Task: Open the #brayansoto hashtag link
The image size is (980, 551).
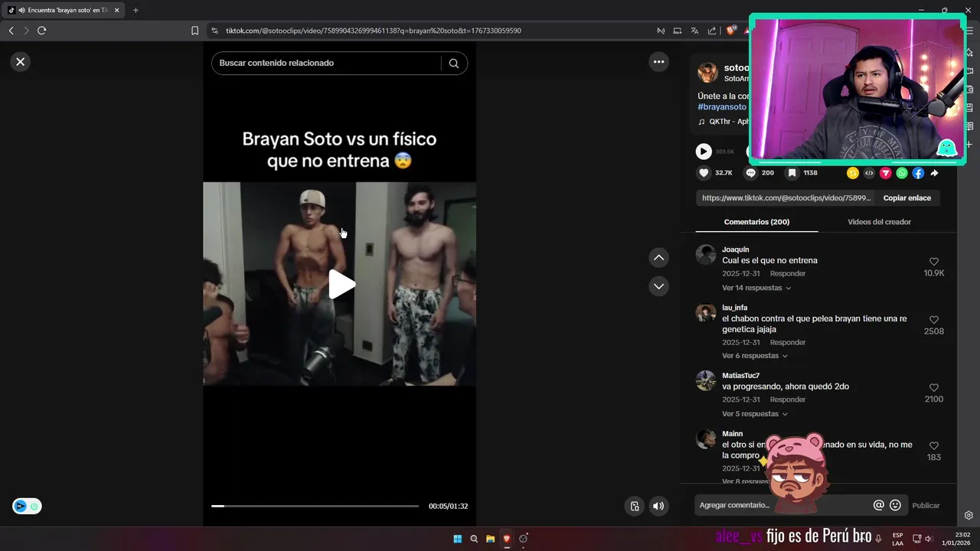Action: (x=722, y=107)
